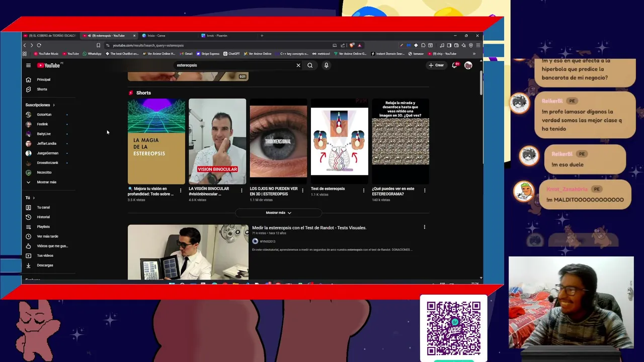644x362 pixels.
Task: Open options for Mejora tu visión short
Action: click(x=181, y=191)
